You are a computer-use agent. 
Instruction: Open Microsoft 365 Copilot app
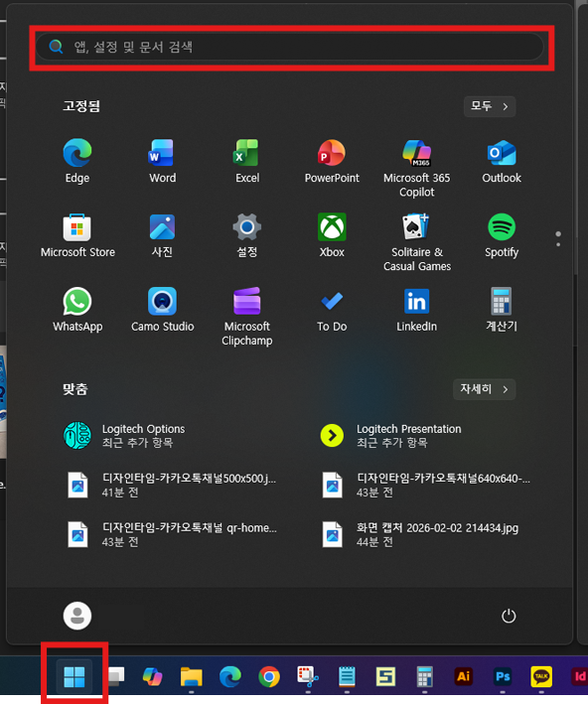point(417,168)
